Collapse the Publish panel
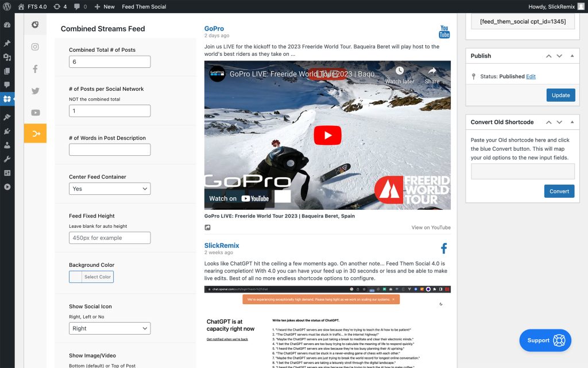This screenshot has height=368, width=588. click(572, 56)
